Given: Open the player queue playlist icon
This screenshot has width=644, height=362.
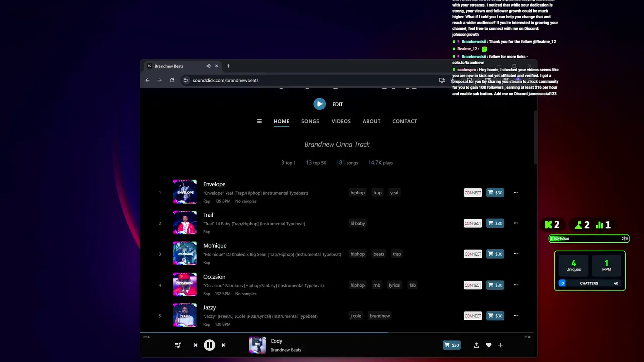Looking at the screenshot, I should (x=178, y=345).
